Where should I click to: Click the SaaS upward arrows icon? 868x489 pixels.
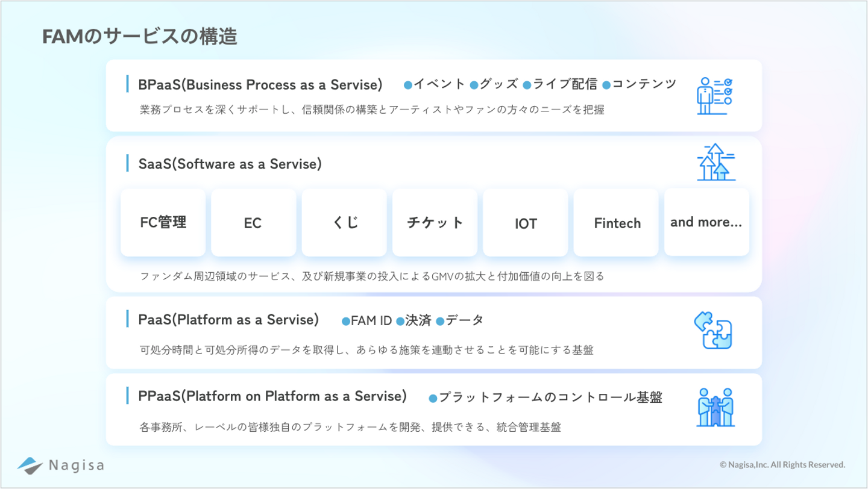pyautogui.click(x=715, y=163)
